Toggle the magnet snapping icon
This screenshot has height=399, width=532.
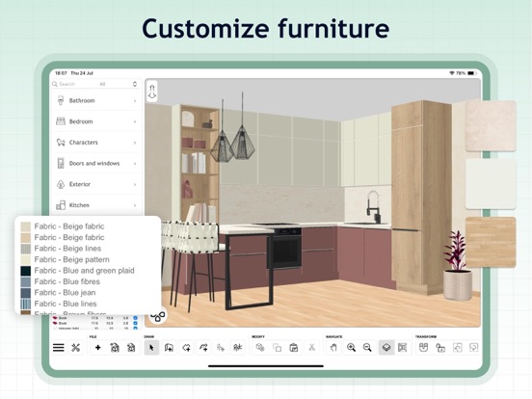[423, 347]
